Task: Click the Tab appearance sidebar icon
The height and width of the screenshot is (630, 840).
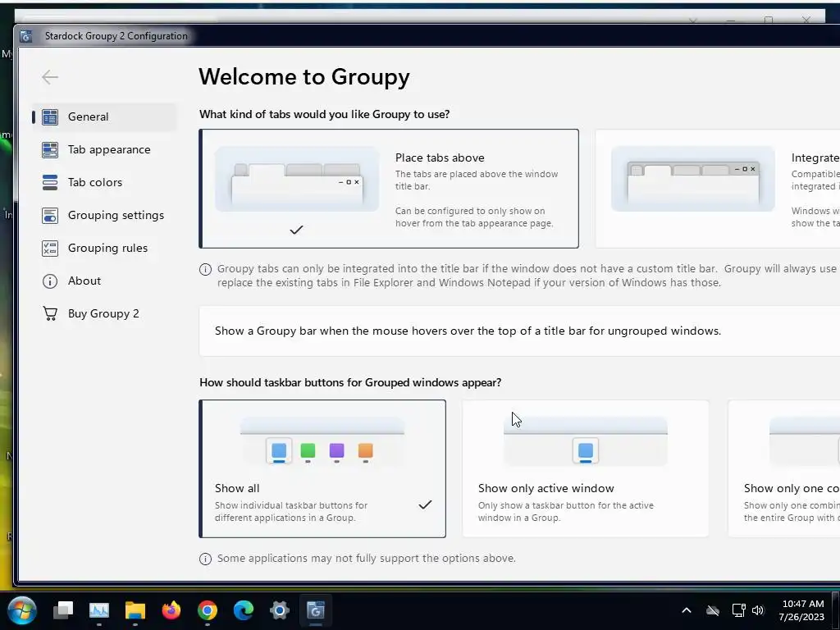Action: coord(50,149)
